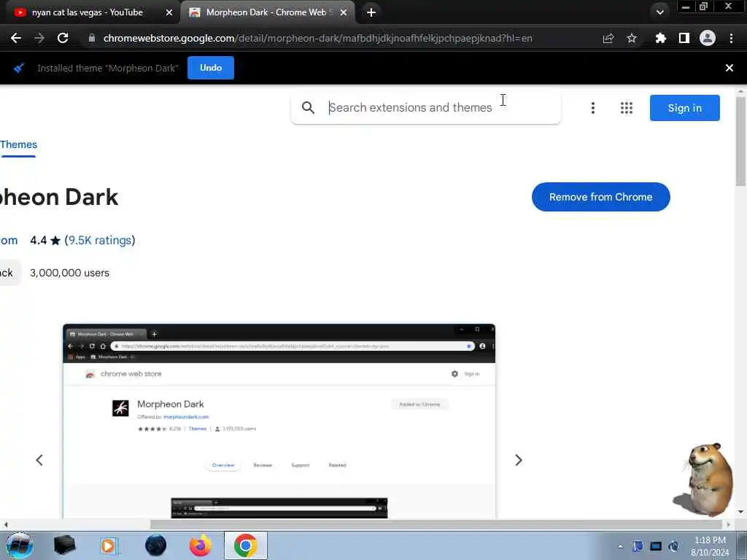Click the browser forward arrow
Viewport: 747px width, 560px height.
(x=39, y=38)
